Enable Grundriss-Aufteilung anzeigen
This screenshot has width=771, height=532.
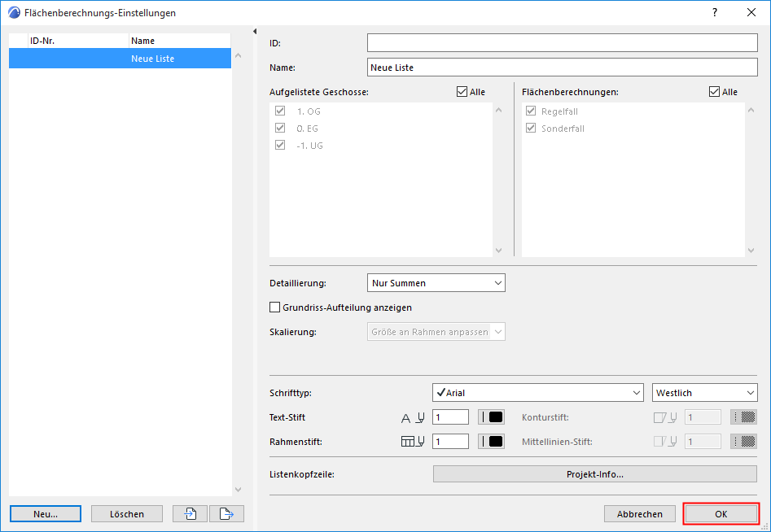pyautogui.click(x=274, y=307)
